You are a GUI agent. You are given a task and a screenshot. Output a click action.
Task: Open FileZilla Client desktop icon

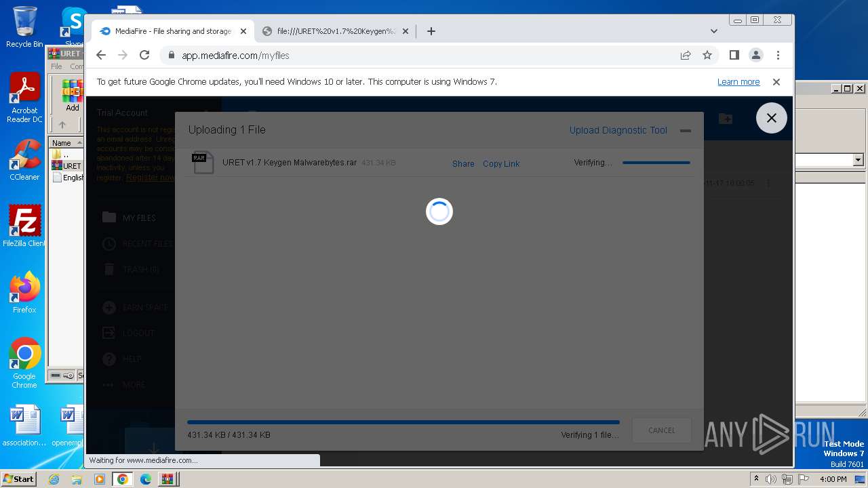24,226
